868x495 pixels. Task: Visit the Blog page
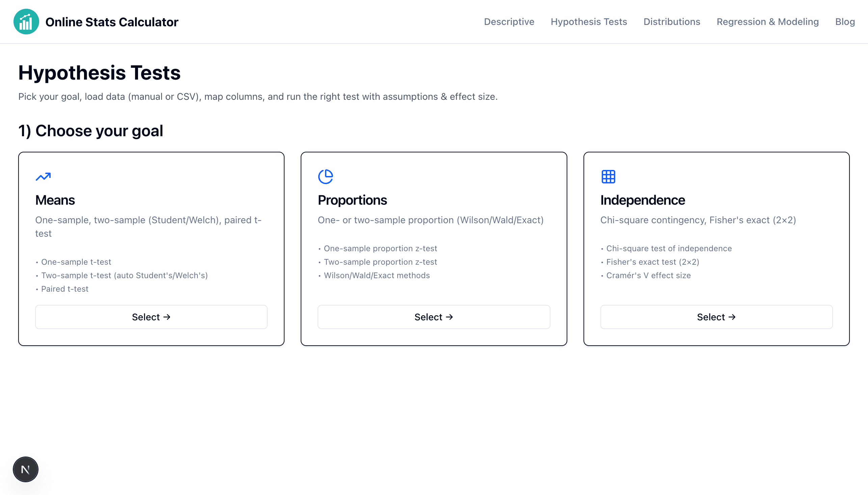click(845, 22)
